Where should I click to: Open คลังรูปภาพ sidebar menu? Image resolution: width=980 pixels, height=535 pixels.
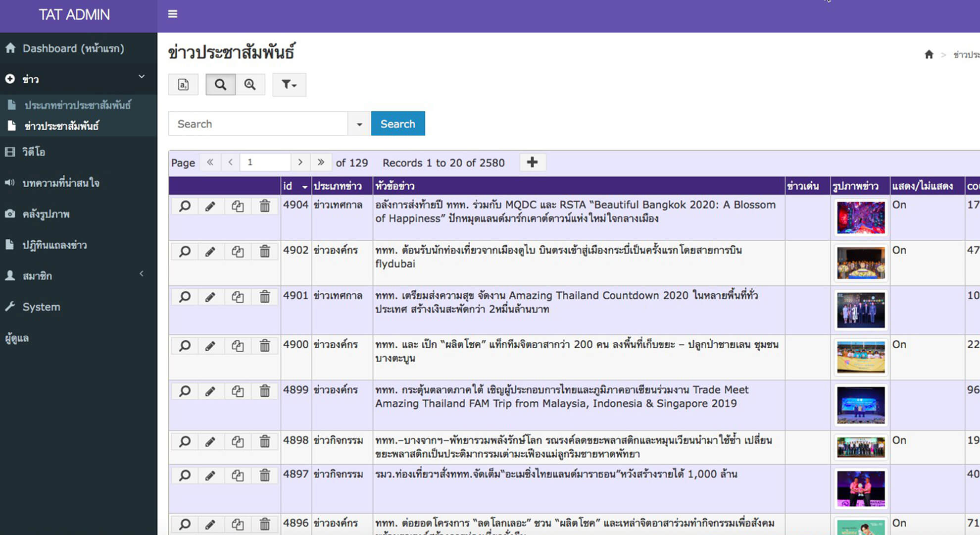coord(78,214)
